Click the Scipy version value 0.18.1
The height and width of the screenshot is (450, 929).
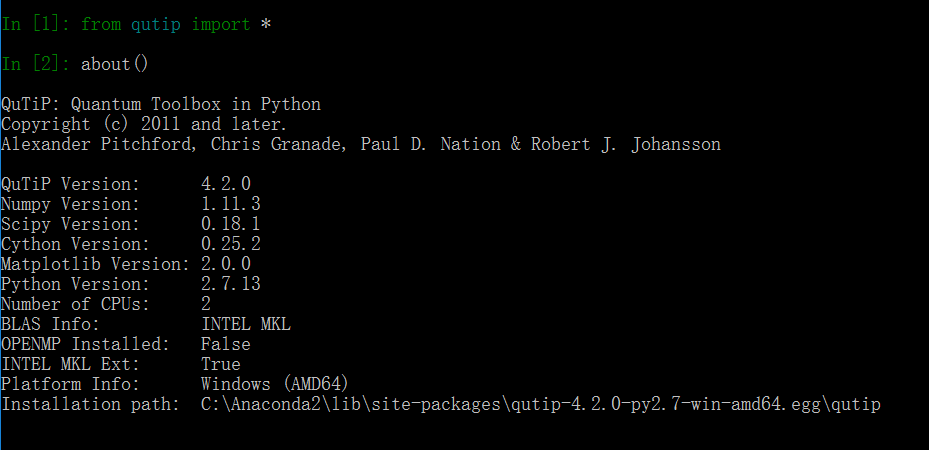click(231, 224)
